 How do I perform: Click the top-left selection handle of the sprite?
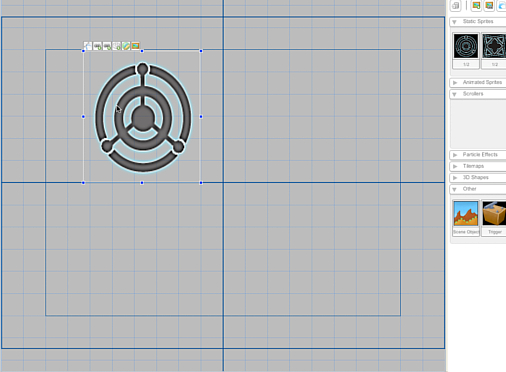click(83, 51)
